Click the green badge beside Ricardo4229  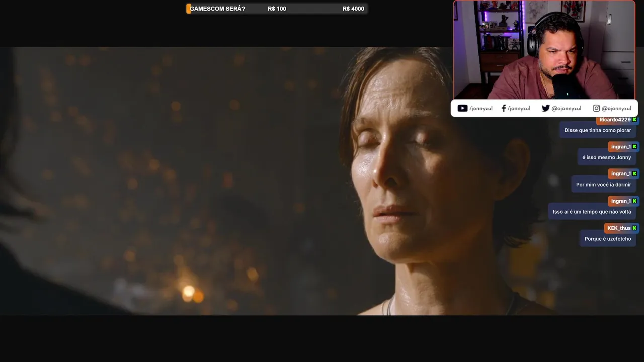point(634,120)
